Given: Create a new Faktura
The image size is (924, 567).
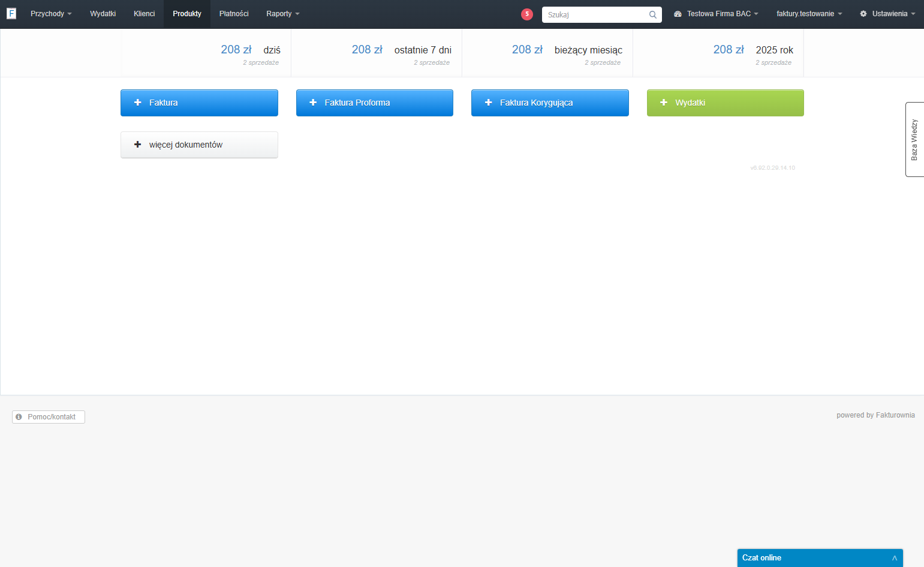Looking at the screenshot, I should tap(199, 103).
